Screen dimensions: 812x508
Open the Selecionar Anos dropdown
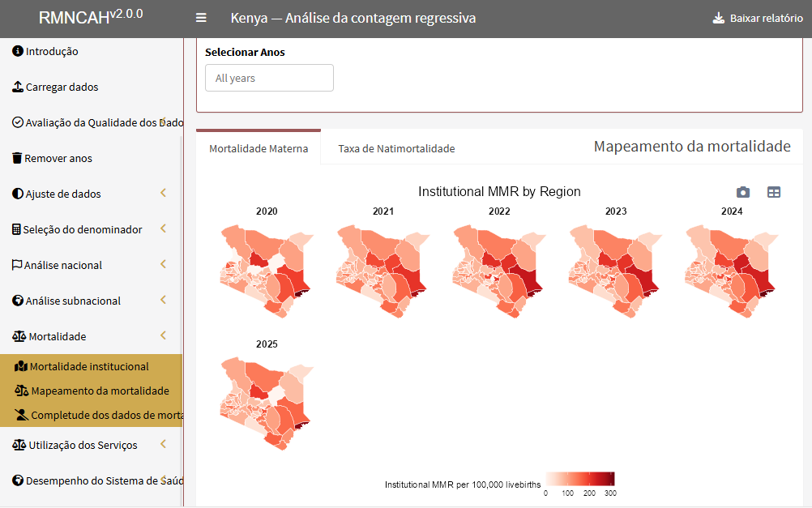[269, 78]
